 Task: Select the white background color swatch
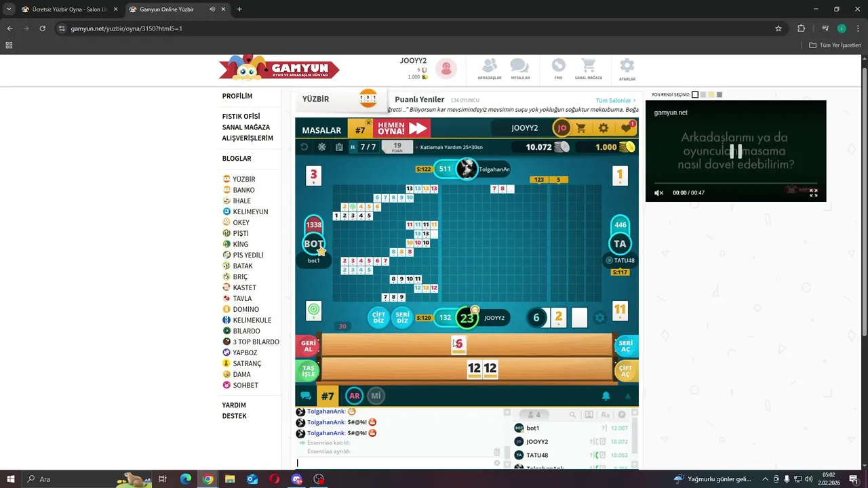click(695, 95)
